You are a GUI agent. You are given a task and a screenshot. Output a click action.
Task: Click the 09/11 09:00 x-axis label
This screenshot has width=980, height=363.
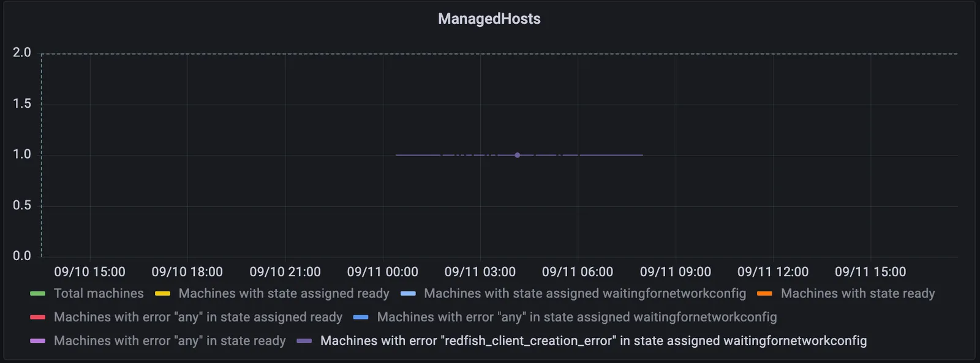676,272
